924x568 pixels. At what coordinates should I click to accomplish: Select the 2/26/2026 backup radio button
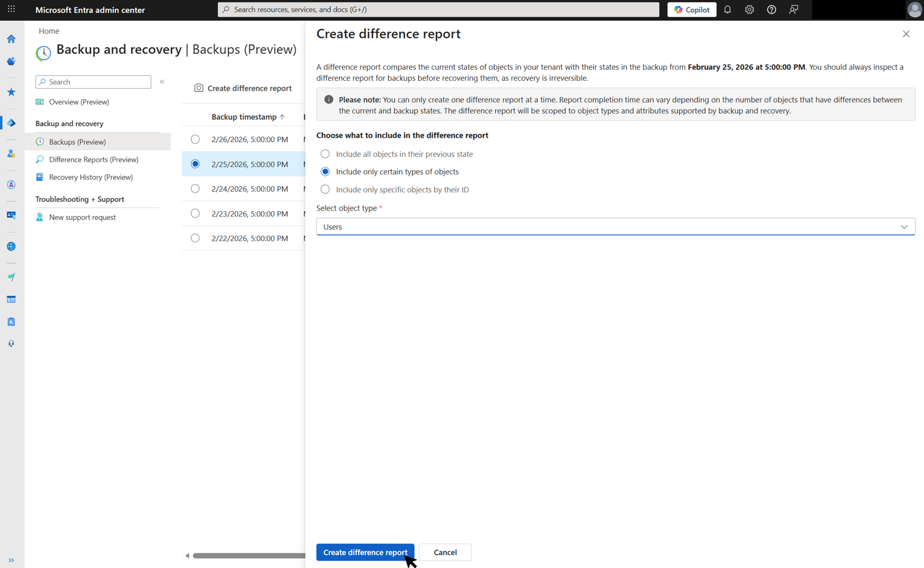[195, 139]
